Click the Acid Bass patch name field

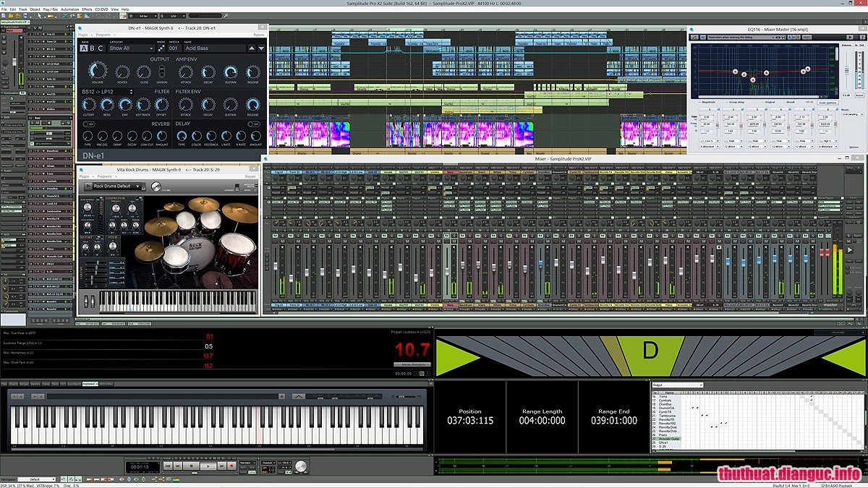pyautogui.click(x=215, y=48)
